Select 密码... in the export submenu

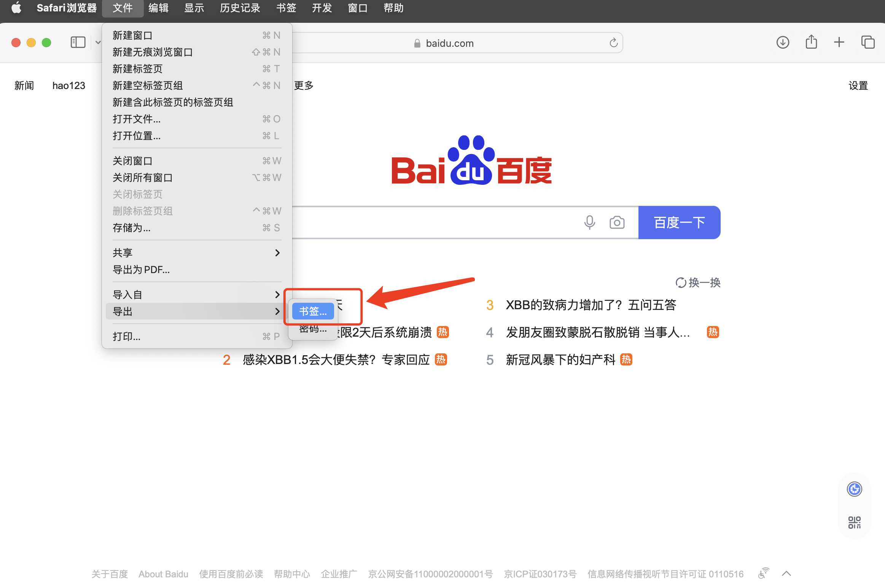coord(313,329)
